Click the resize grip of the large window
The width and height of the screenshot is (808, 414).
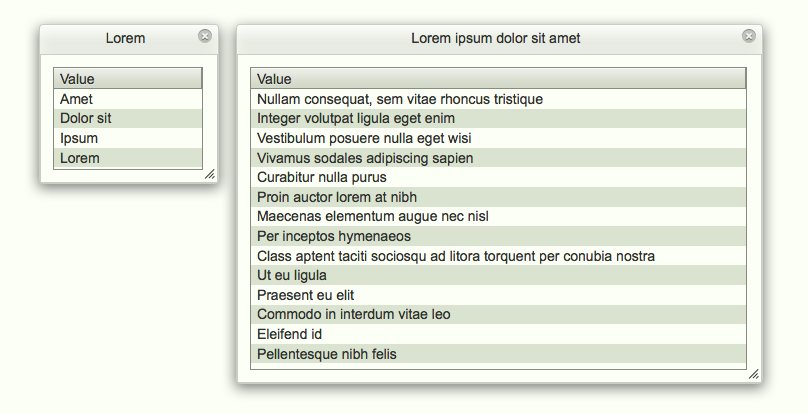pyautogui.click(x=754, y=374)
